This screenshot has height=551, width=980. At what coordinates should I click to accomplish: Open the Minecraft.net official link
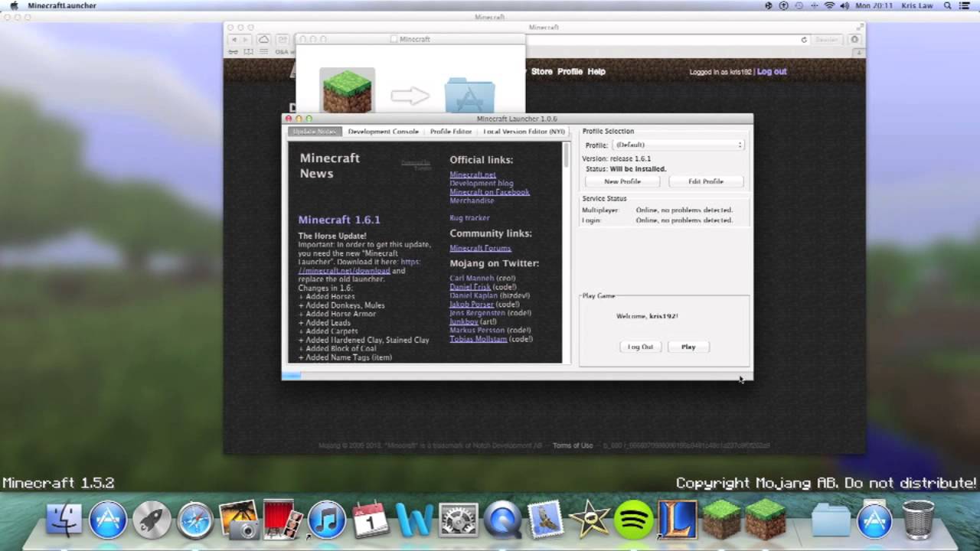(x=472, y=174)
